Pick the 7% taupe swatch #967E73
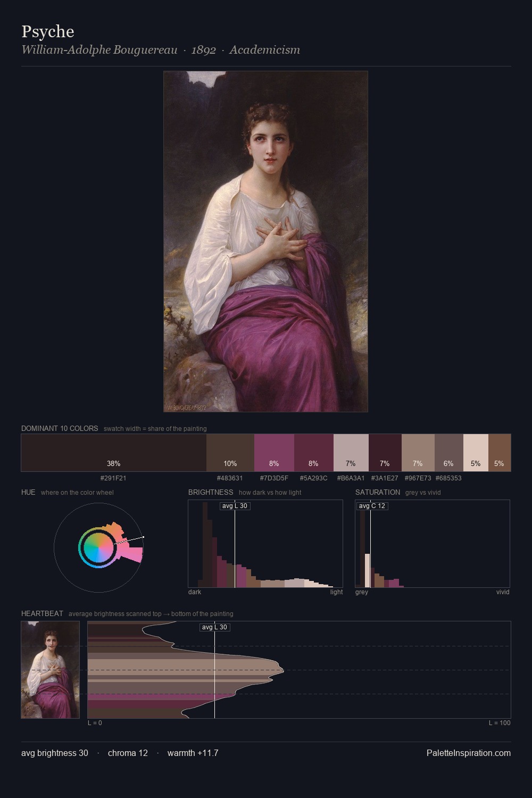532x798 pixels. click(x=418, y=453)
